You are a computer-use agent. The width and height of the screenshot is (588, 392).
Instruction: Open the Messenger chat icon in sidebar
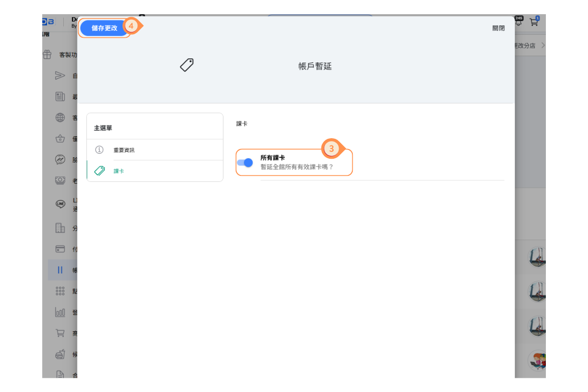pos(60,160)
